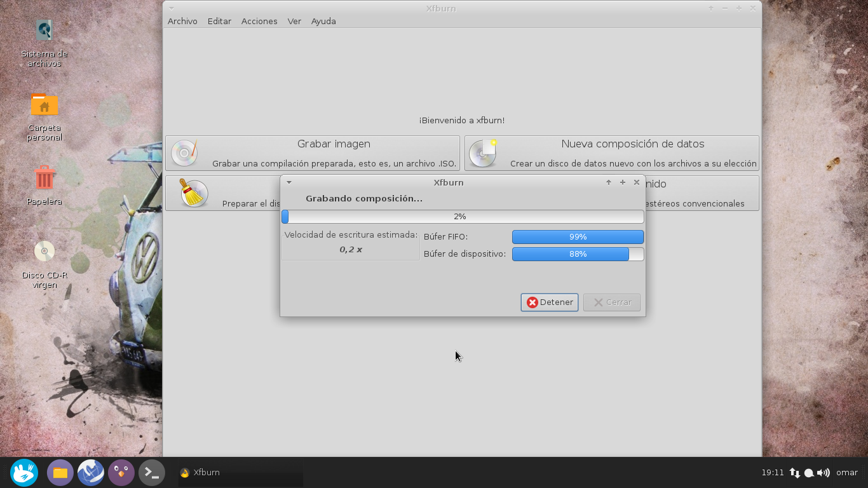Click the ¡Bienvenido a xfburn! text
Screen dimensions: 868x488
pyautogui.click(x=462, y=120)
